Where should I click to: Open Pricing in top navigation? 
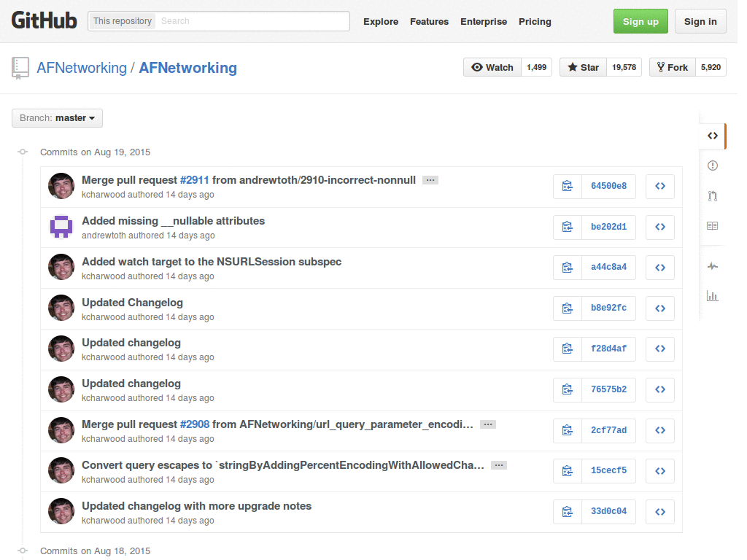[x=535, y=21]
